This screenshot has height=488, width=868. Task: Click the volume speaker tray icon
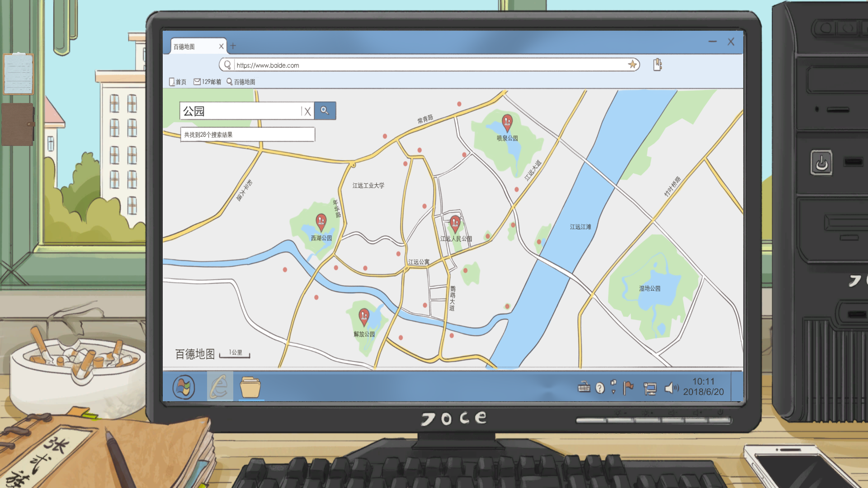coord(671,388)
